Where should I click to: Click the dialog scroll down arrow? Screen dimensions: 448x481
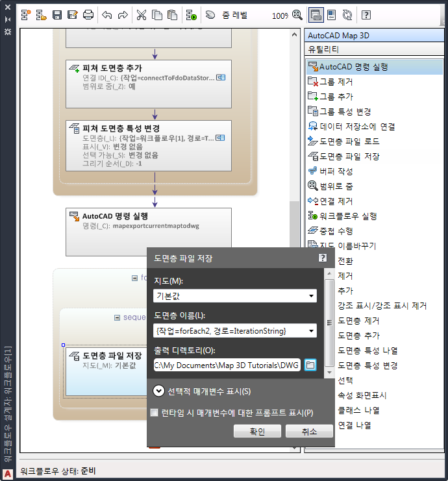click(329, 373)
